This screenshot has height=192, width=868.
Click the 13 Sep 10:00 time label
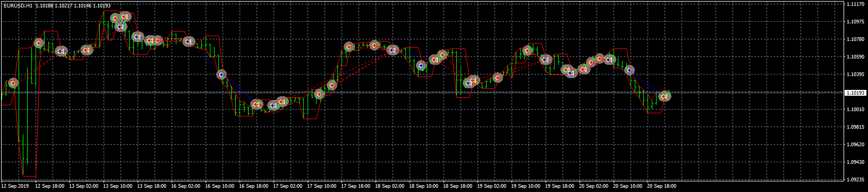(x=118, y=187)
